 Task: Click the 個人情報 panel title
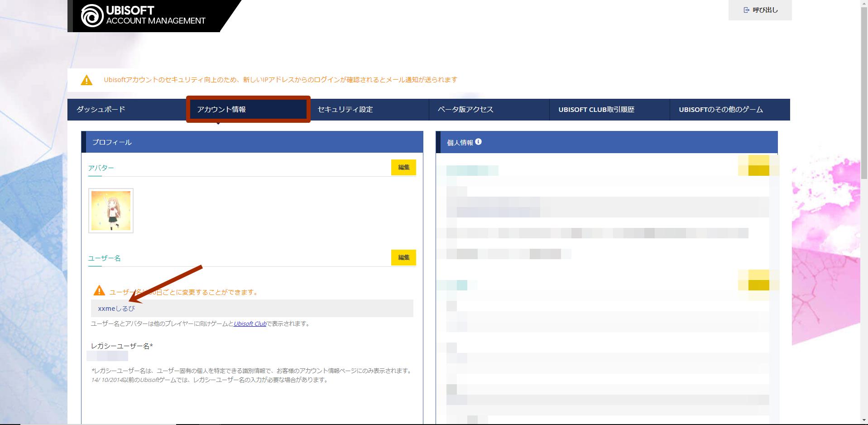point(460,143)
